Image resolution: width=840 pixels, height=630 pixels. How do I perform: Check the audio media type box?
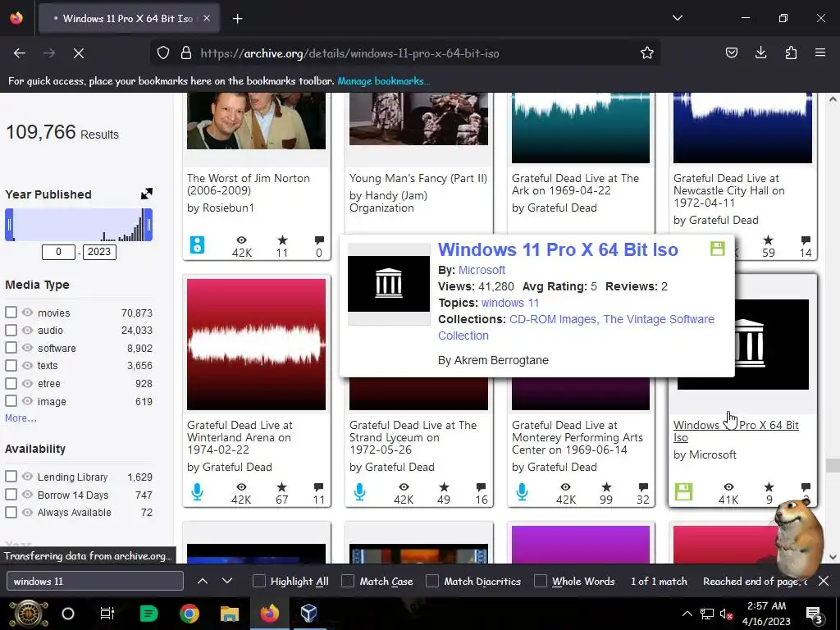(x=11, y=330)
